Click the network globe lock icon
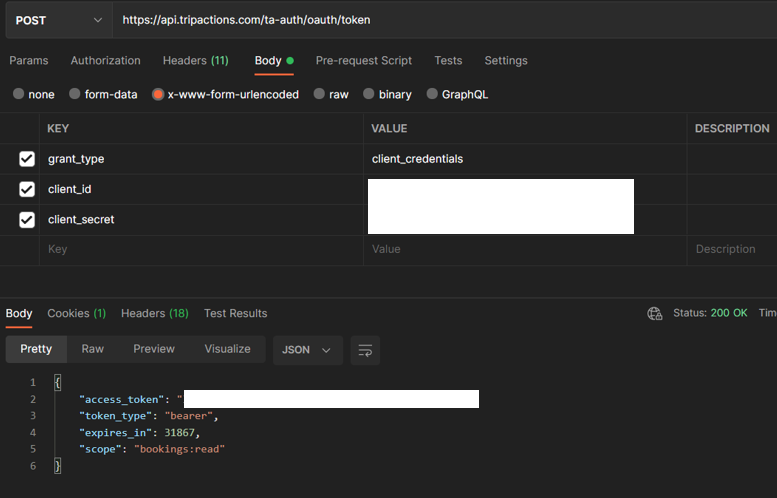 pos(655,313)
